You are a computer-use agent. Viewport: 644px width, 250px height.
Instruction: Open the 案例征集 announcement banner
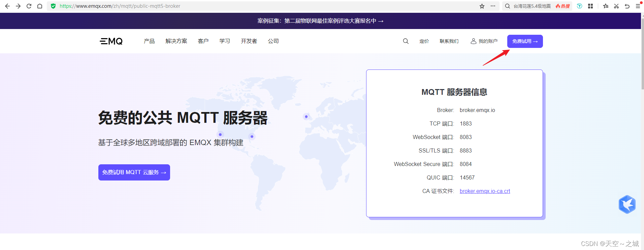pos(320,21)
